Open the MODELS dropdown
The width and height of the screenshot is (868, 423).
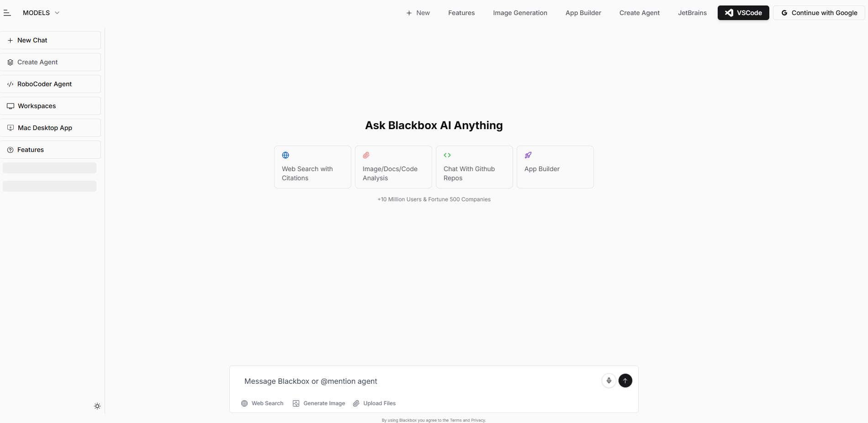coord(41,13)
